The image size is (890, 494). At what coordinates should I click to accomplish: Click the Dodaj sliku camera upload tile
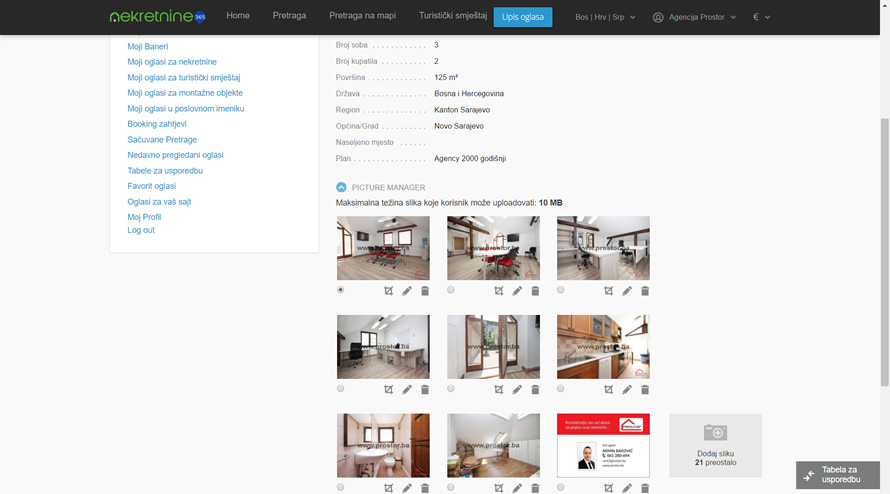[715, 445]
